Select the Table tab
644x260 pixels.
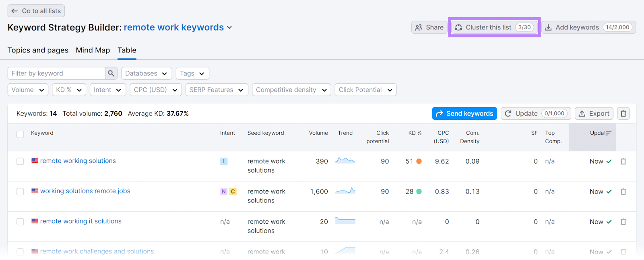(x=127, y=50)
